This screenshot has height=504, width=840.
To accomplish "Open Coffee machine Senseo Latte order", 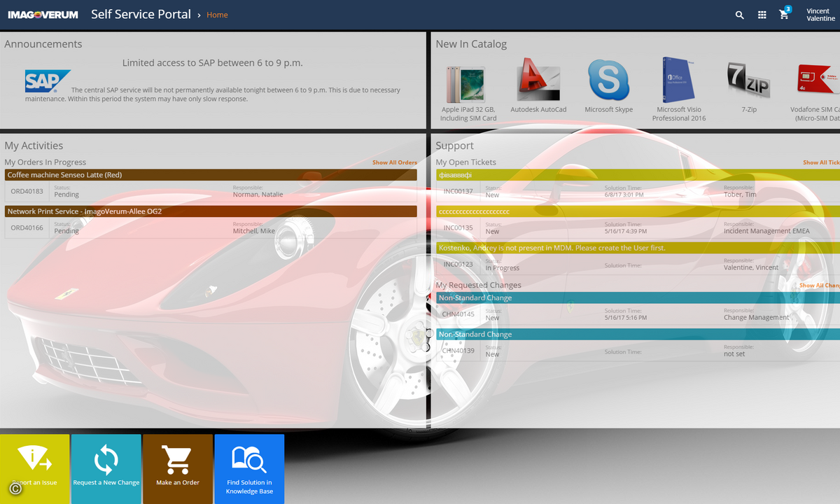I will [x=211, y=175].
